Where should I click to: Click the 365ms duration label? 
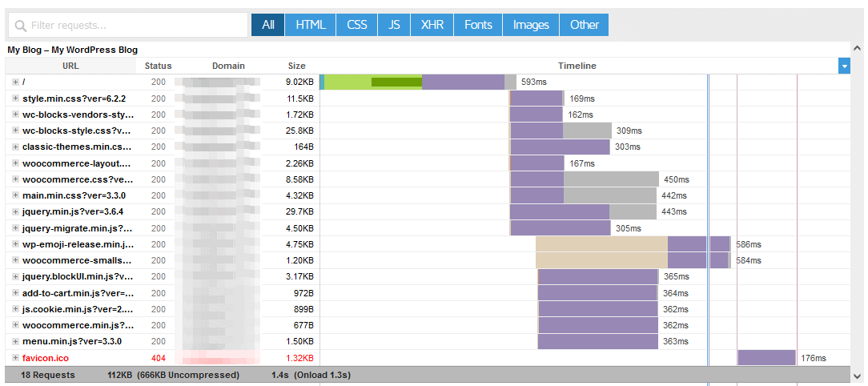[676, 276]
